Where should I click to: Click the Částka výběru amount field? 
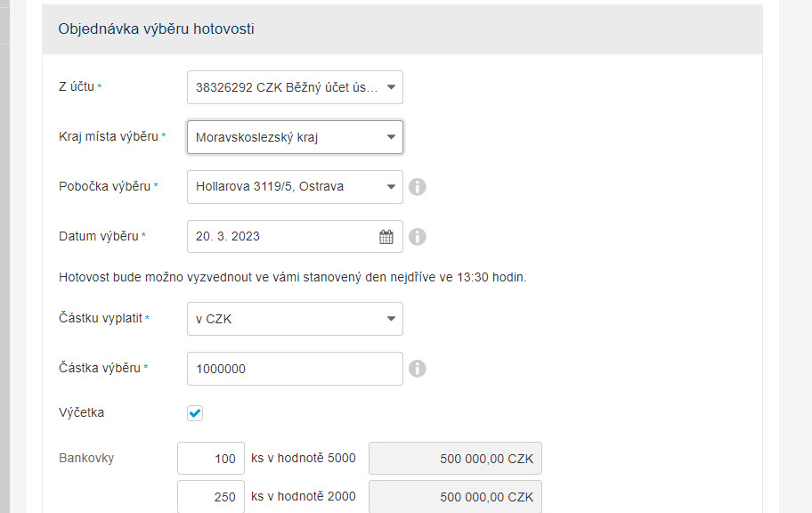coord(295,369)
